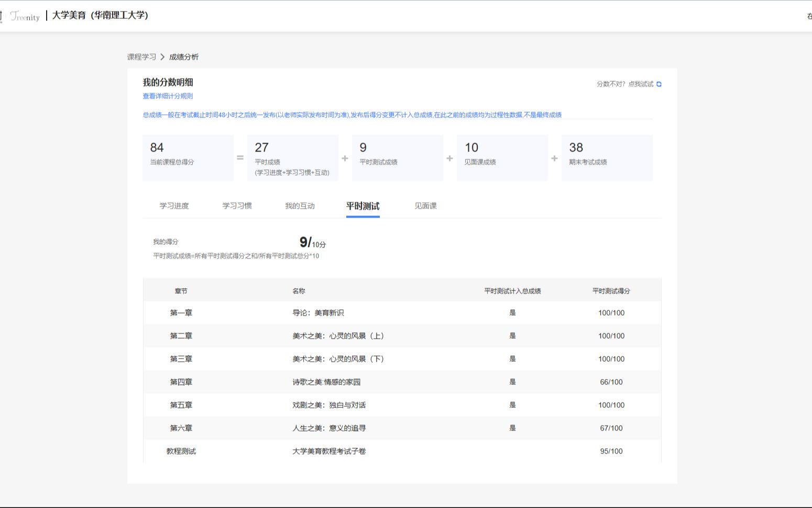Click 第六章 row cell

click(181, 428)
